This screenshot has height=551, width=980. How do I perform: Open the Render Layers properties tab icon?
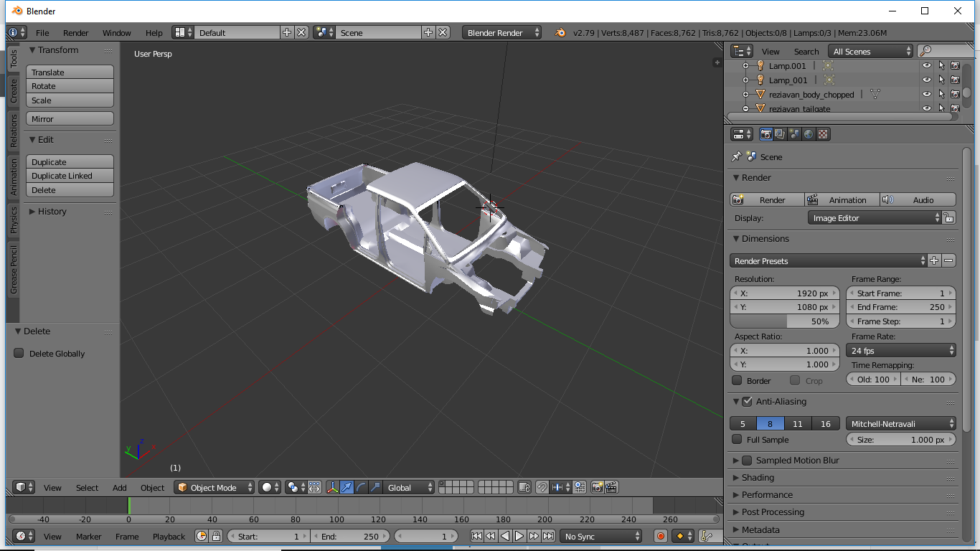(x=780, y=134)
